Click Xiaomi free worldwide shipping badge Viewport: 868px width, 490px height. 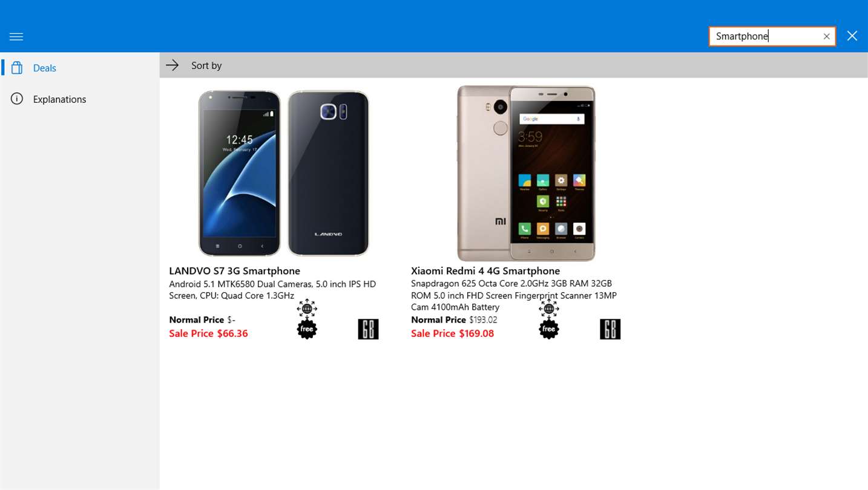[x=549, y=319]
